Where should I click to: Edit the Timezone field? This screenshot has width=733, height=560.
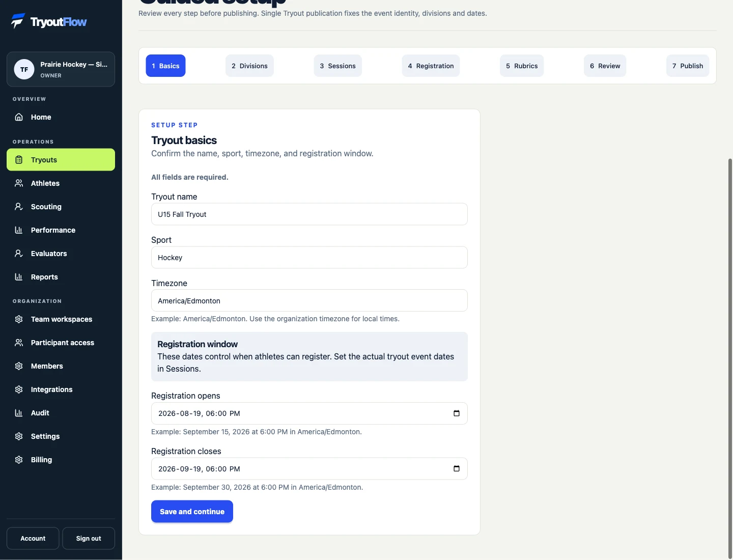[309, 301]
